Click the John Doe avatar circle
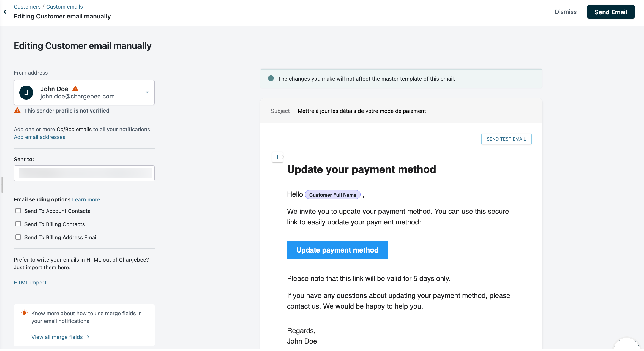The height and width of the screenshot is (351, 644). coord(26,93)
